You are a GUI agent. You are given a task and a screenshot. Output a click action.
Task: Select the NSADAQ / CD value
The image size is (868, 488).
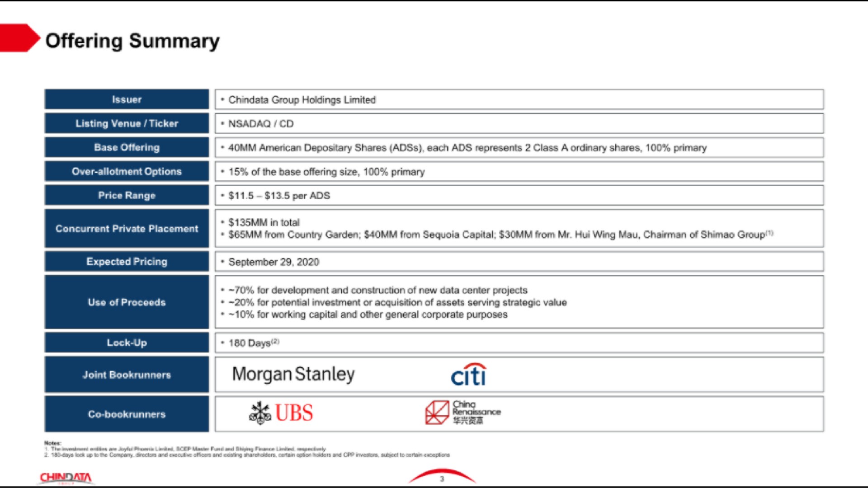261,124
